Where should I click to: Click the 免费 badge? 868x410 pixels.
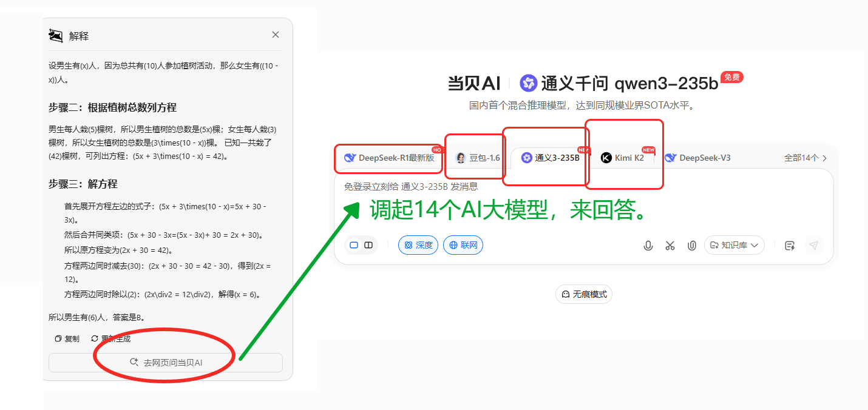click(x=732, y=77)
